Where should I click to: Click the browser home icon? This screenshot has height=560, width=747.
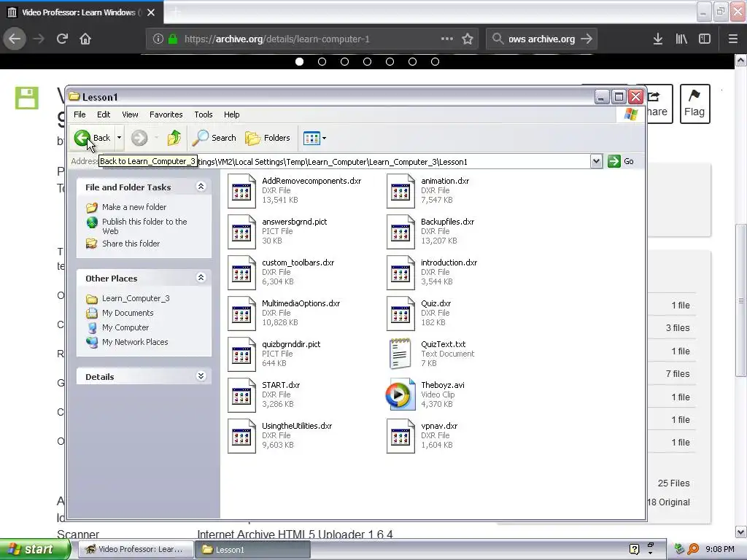tap(85, 39)
